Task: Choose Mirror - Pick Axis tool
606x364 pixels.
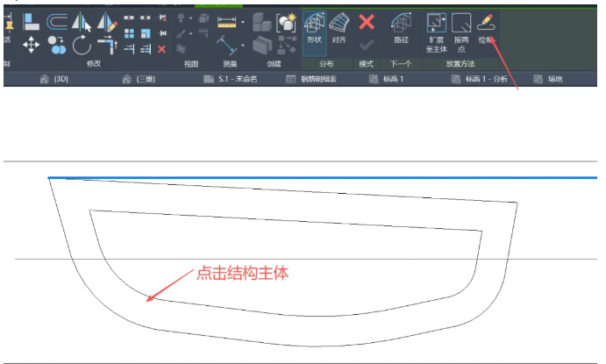Action: click(x=82, y=22)
